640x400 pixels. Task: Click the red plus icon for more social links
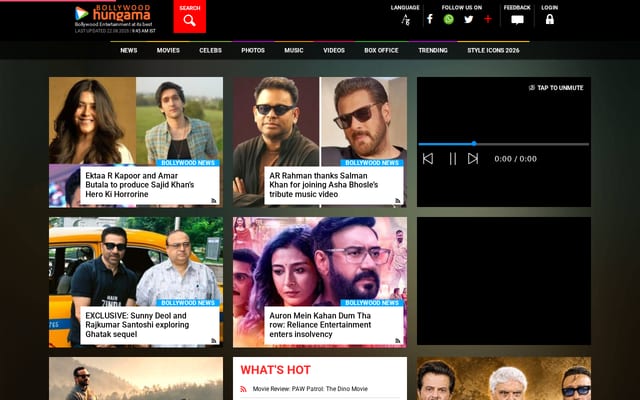488,19
